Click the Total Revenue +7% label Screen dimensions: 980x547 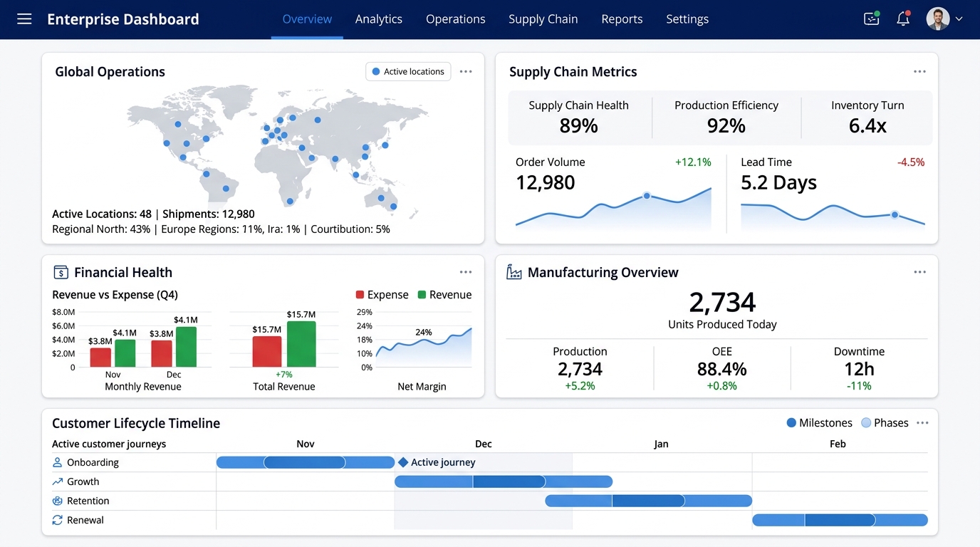click(x=284, y=375)
